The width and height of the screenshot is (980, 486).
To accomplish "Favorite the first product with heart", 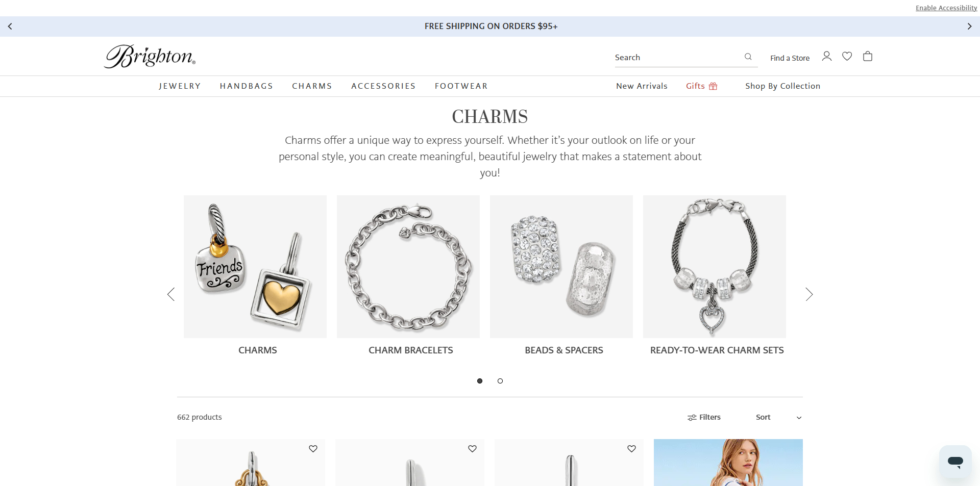I will click(x=313, y=449).
